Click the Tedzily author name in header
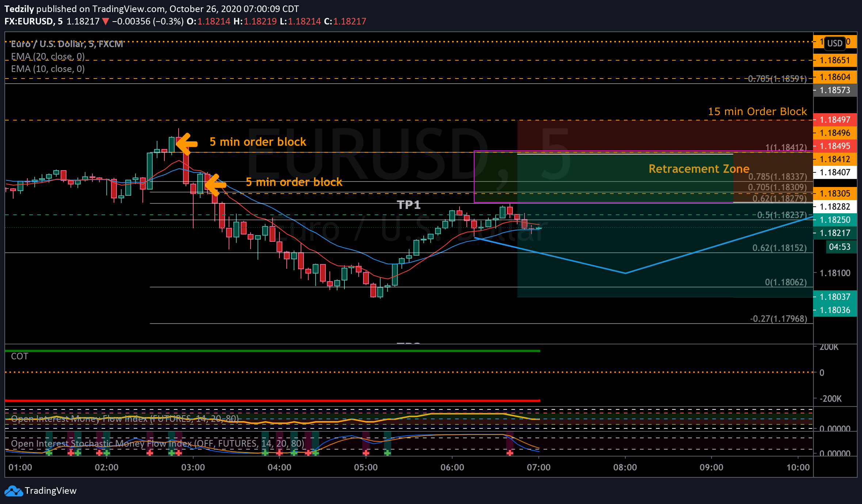Image resolution: width=862 pixels, height=504 pixels. (19, 9)
